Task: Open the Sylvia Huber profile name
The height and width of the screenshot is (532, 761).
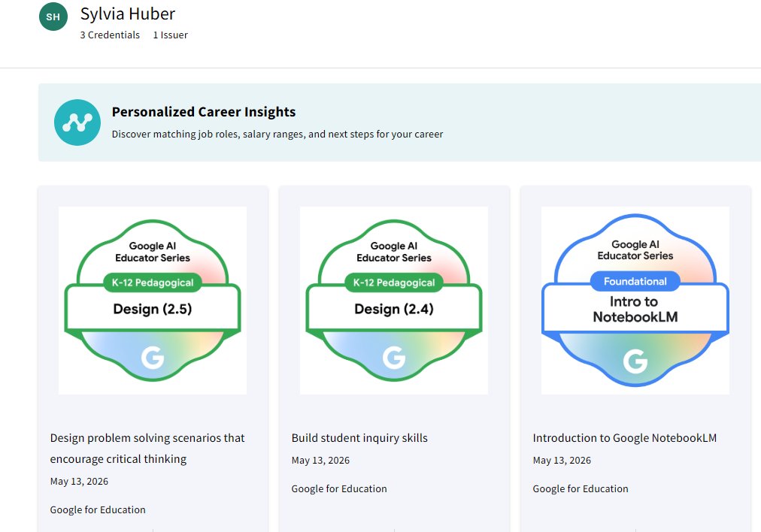Action: (x=128, y=14)
